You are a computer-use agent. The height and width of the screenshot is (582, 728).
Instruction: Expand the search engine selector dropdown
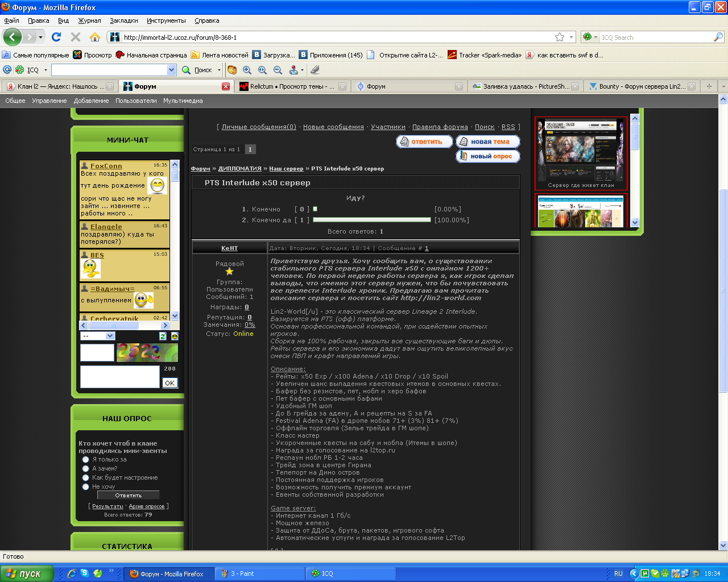(x=595, y=37)
